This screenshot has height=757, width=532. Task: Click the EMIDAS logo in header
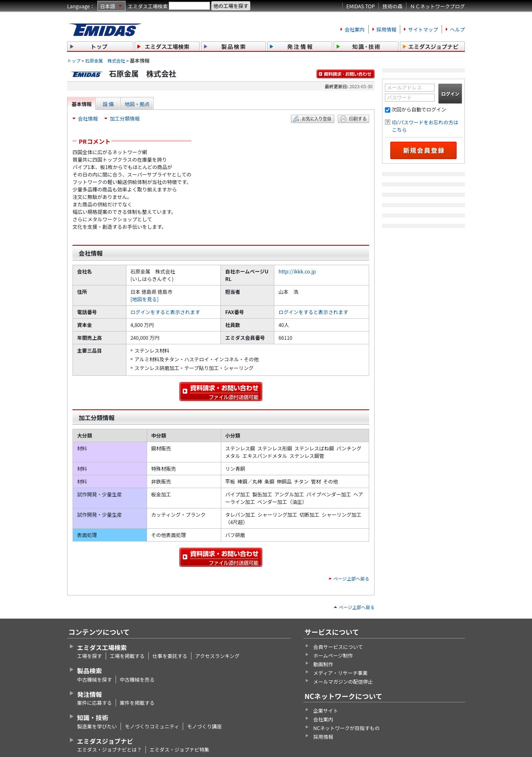coord(104,30)
